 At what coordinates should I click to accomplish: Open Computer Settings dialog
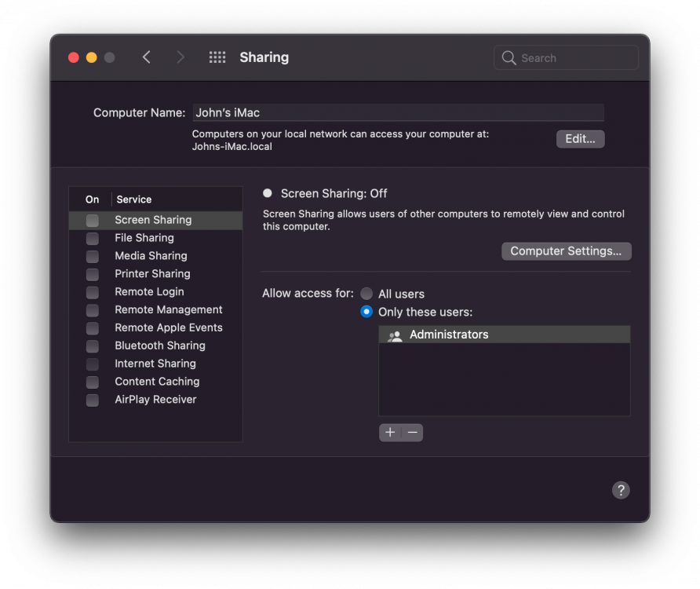click(566, 251)
